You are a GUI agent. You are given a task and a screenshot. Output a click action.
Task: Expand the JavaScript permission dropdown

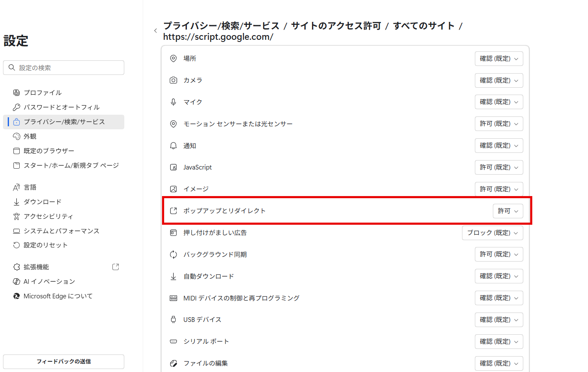(499, 167)
